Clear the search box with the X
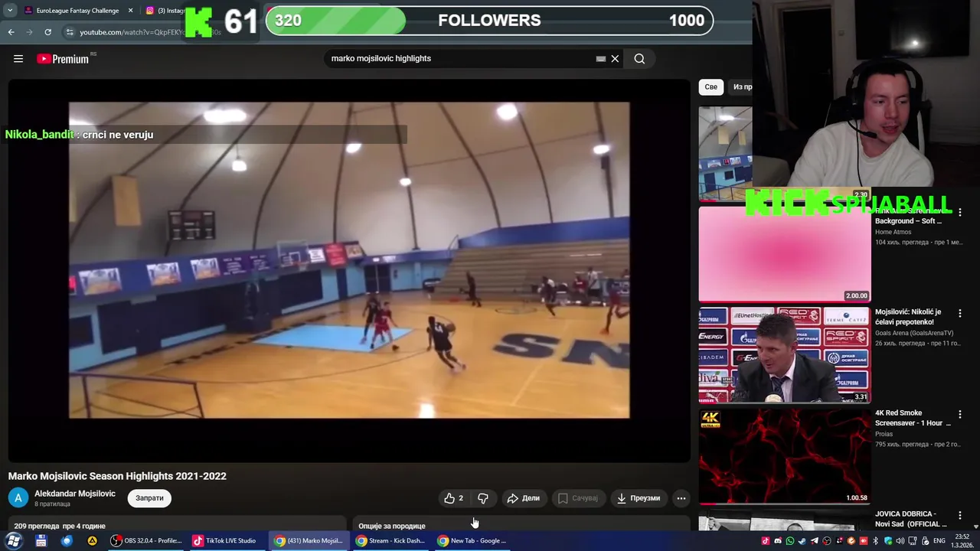This screenshot has height=551, width=980. click(x=615, y=59)
